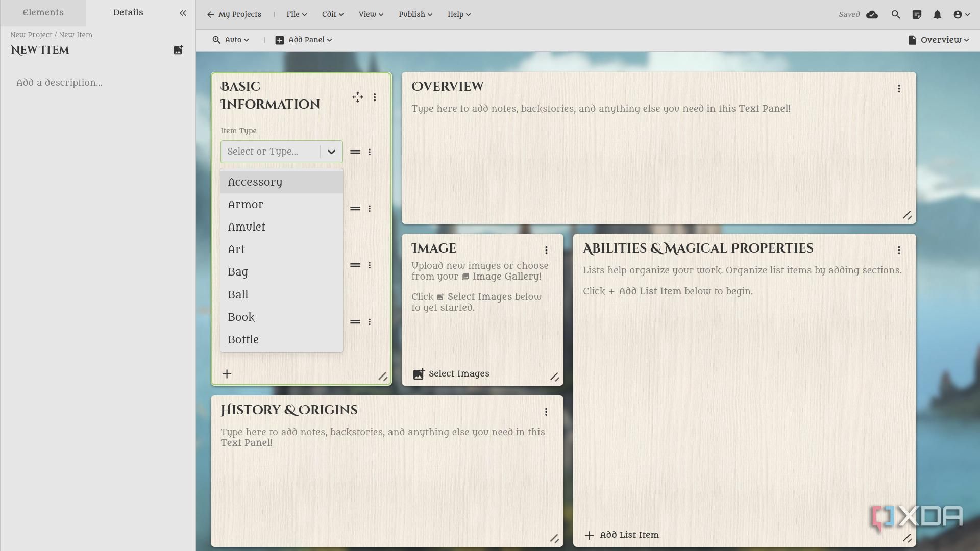Open the Publish menu

[x=415, y=14]
